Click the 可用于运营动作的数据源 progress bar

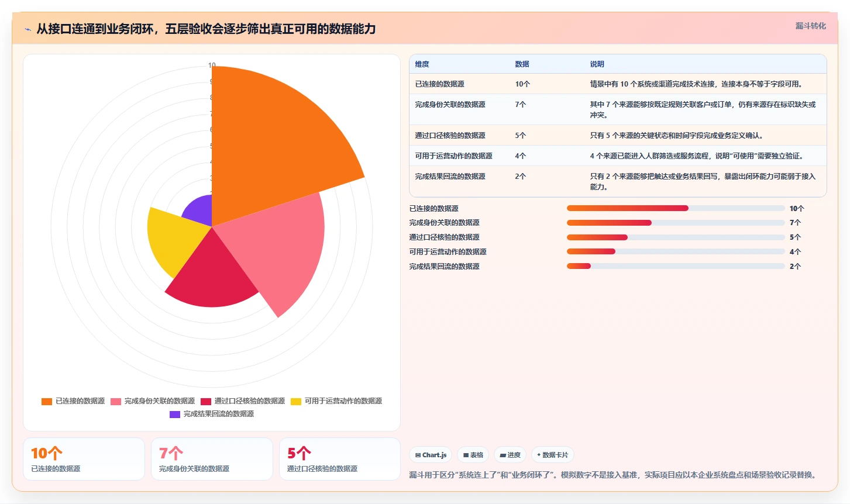676,251
